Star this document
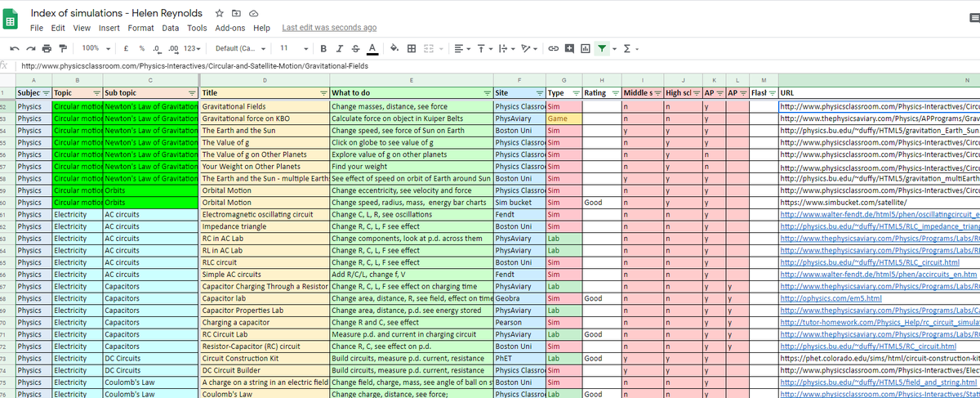The image size is (980, 398). pyautogui.click(x=219, y=14)
